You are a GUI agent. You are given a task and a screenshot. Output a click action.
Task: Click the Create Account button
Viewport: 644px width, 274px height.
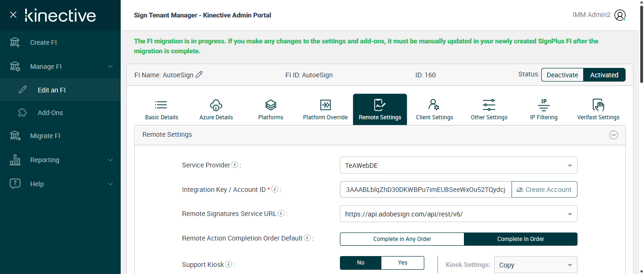pos(544,190)
